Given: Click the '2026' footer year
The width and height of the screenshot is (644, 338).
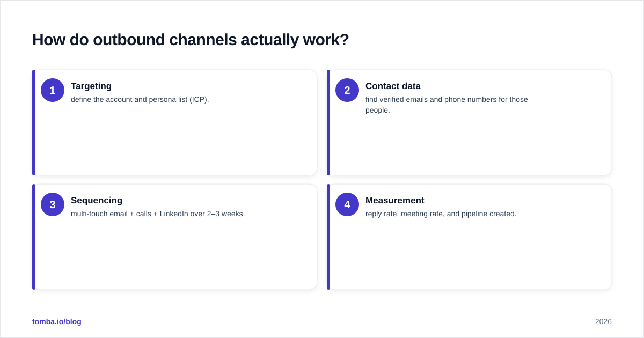Looking at the screenshot, I should [x=603, y=321].
